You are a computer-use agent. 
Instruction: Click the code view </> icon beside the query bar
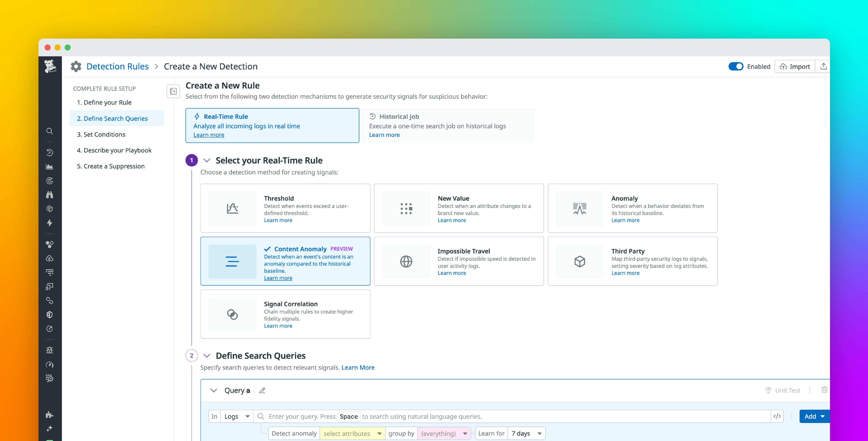click(777, 416)
